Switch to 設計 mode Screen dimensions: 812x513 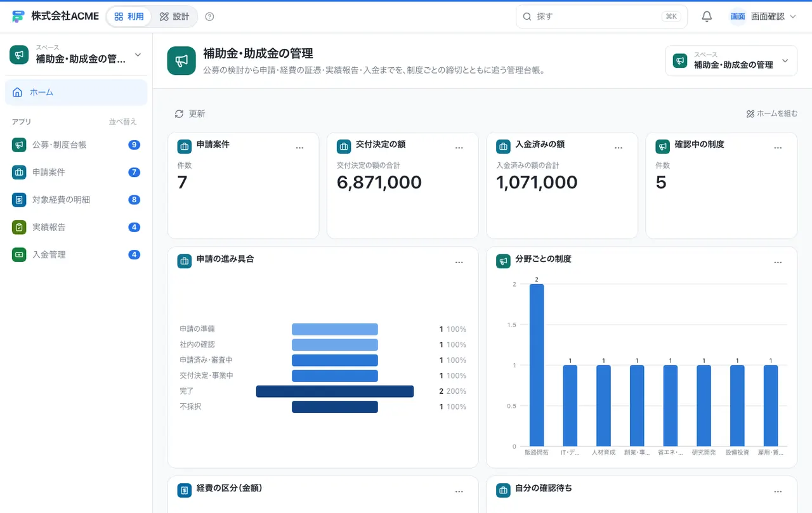pos(174,16)
